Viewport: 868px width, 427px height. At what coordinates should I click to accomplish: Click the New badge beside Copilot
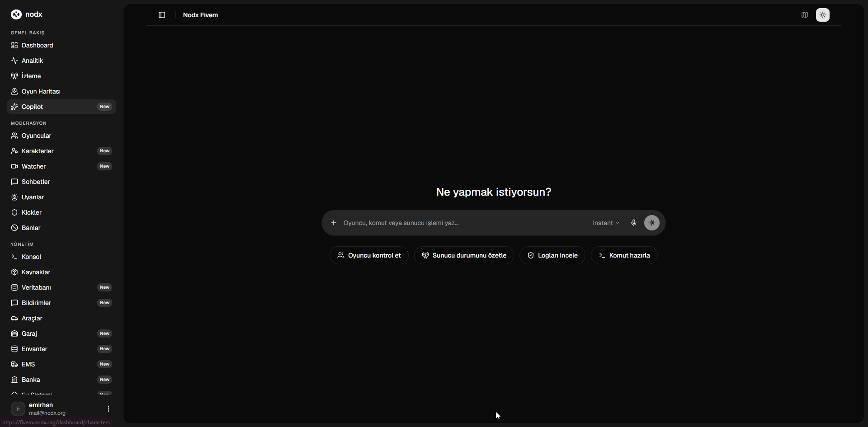pyautogui.click(x=104, y=107)
